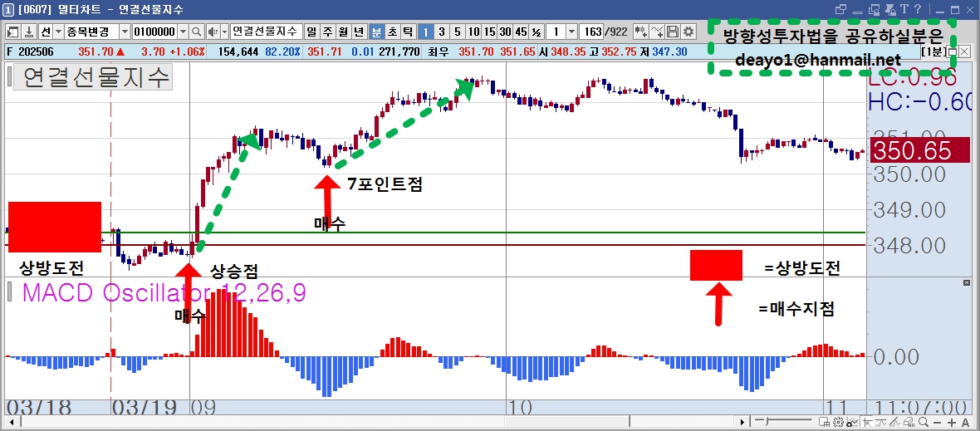
Task: Open help question mark icon in title bar
Action: pos(918,9)
